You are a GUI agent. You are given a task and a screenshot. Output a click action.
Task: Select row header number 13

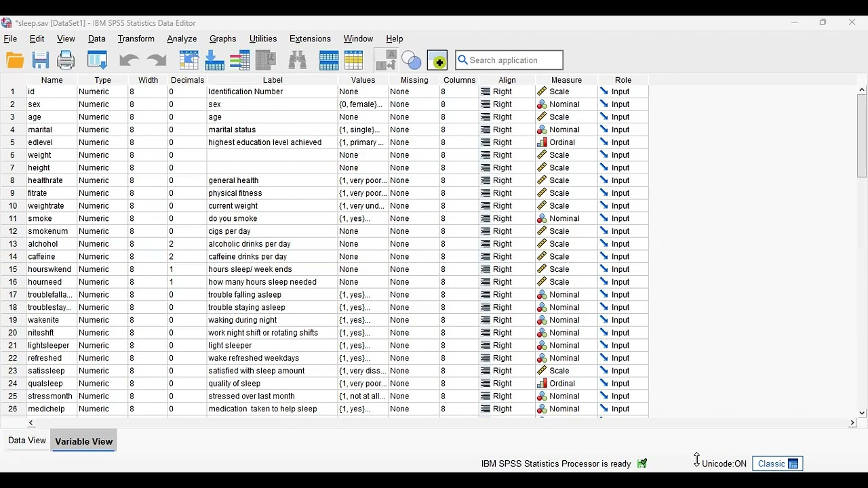coord(12,244)
